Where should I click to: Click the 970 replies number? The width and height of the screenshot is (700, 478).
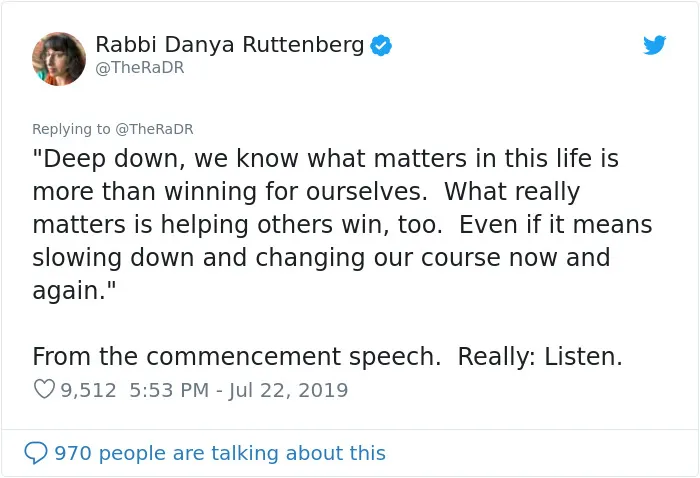[x=73, y=453]
